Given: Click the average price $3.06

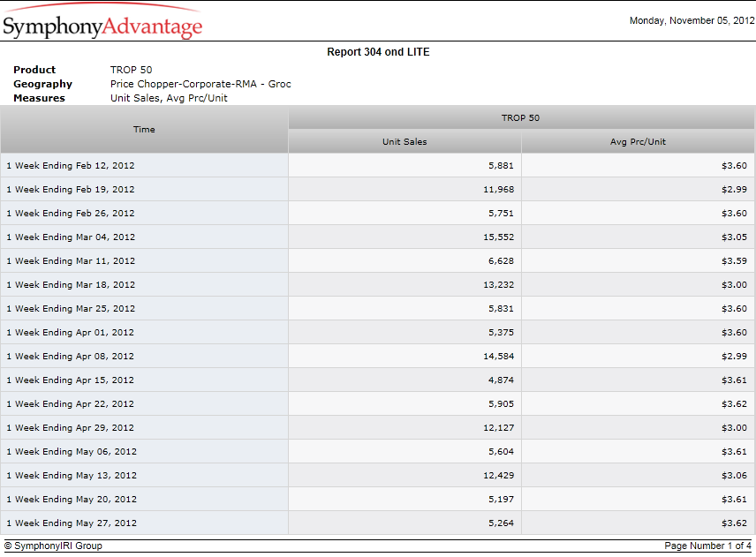Looking at the screenshot, I should pos(734,476).
